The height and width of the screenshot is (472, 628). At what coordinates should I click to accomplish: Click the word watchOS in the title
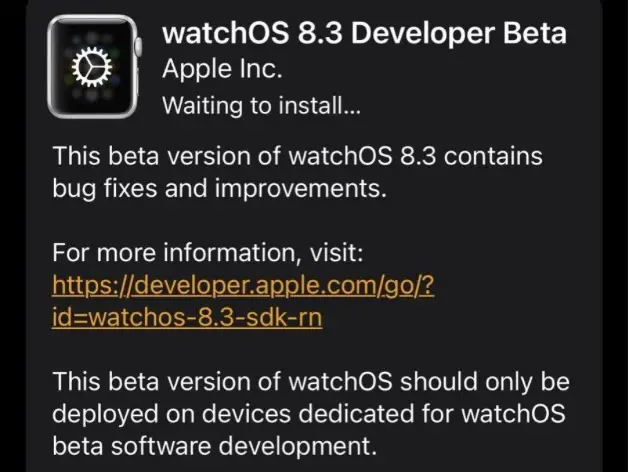(x=225, y=33)
